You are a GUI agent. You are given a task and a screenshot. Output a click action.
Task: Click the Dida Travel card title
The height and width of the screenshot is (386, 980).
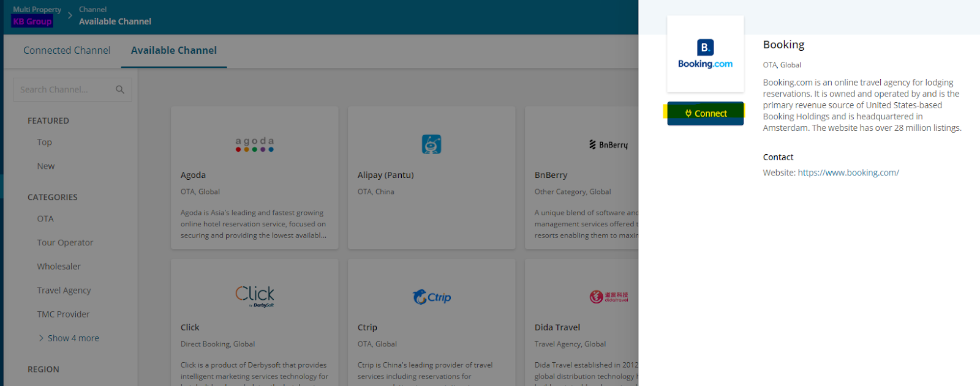pyautogui.click(x=557, y=327)
